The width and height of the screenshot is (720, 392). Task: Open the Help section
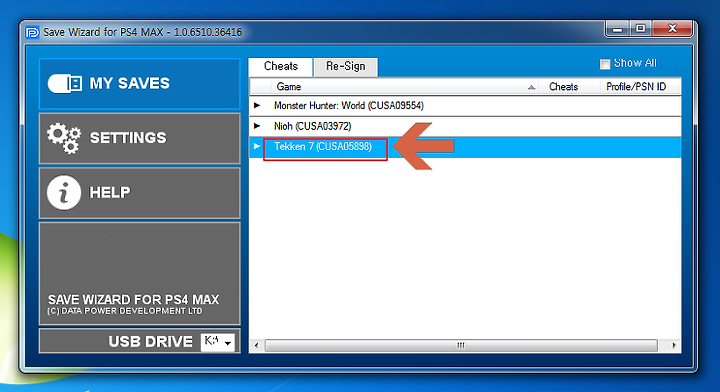click(140, 193)
